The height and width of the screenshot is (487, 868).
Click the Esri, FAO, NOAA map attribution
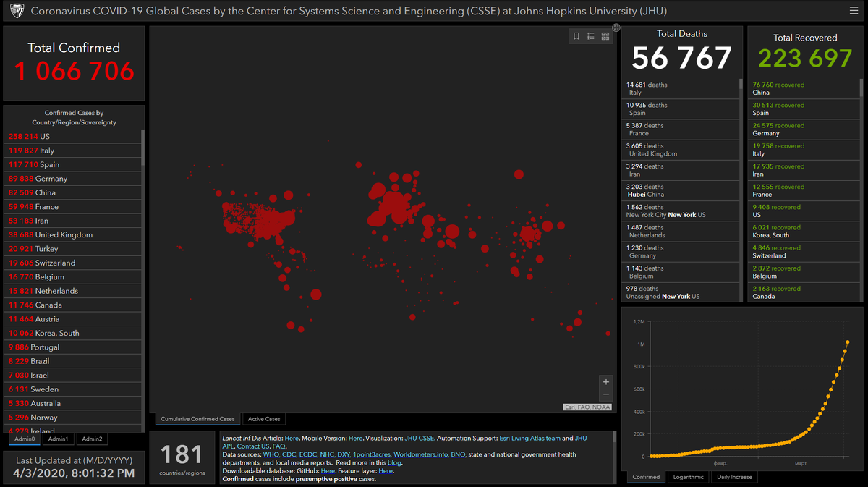click(x=588, y=407)
